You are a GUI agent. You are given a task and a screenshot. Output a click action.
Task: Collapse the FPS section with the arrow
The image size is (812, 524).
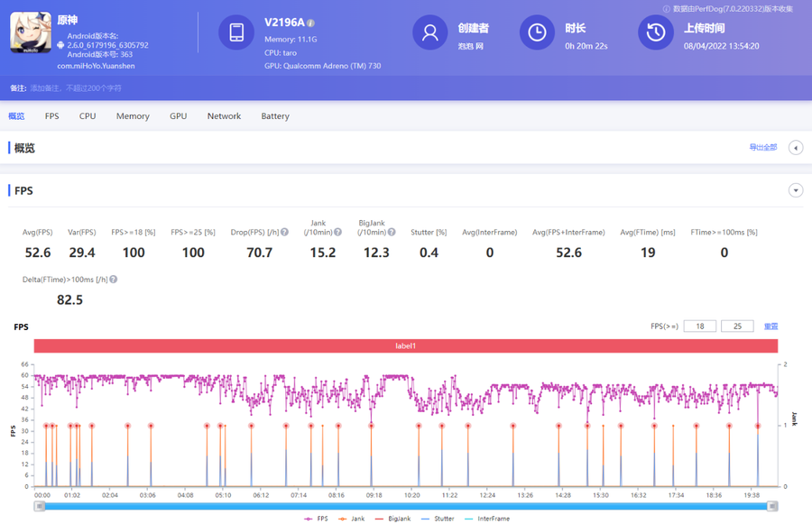(796, 190)
